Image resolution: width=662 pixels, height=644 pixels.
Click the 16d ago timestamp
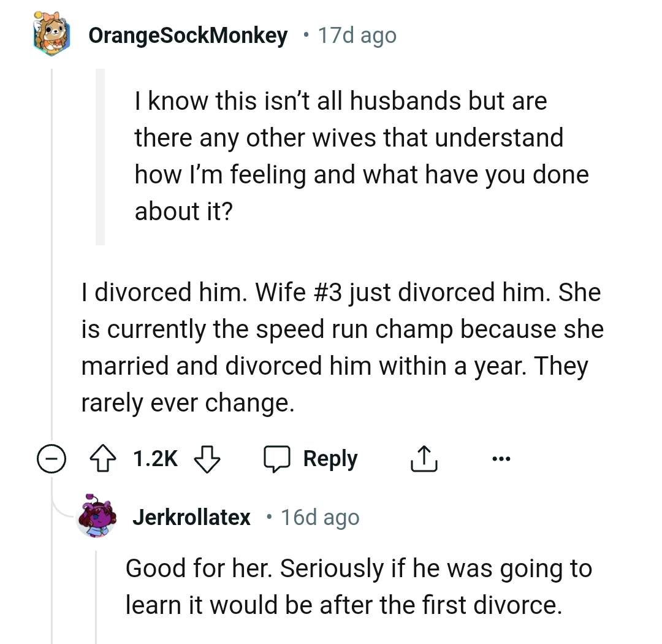click(x=320, y=518)
